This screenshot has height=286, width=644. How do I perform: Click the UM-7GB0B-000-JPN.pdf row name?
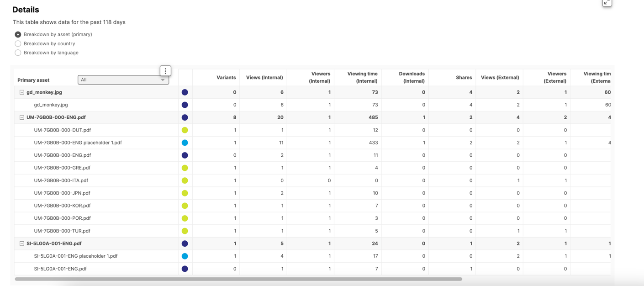coord(62,193)
